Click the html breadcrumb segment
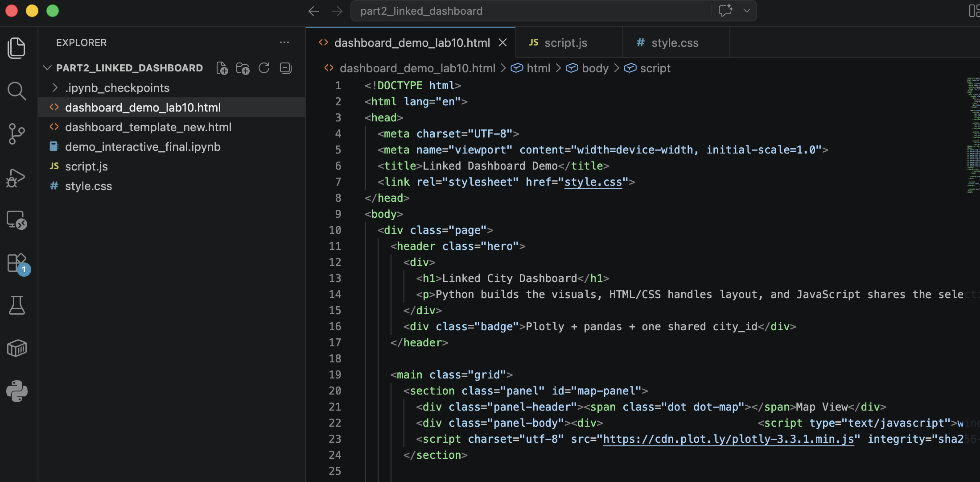The image size is (980, 482). point(531,68)
